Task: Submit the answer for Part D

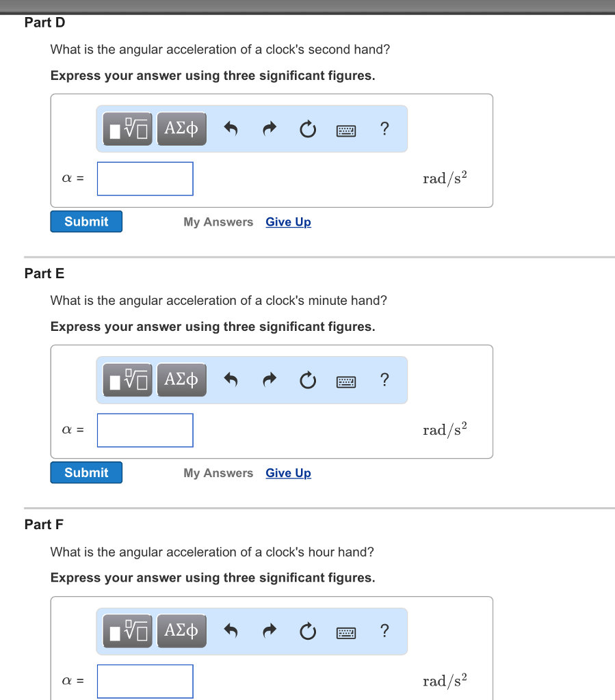Action: click(x=86, y=221)
